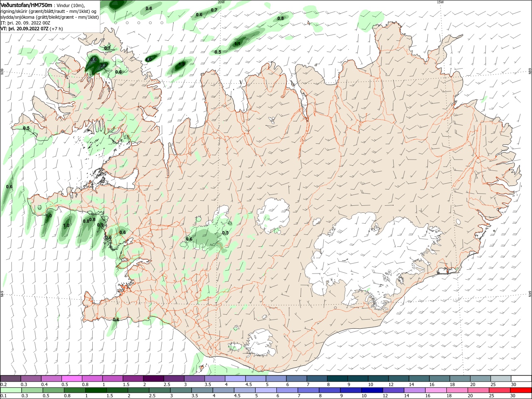Click the 0.9 precipitation value label
532x399 pixels.
pos(100,225)
